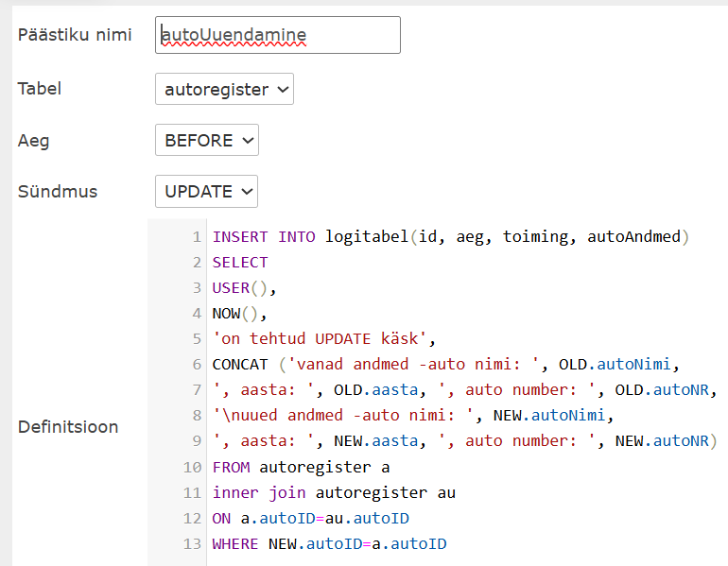Click the NOW() function on line 4

click(238, 314)
